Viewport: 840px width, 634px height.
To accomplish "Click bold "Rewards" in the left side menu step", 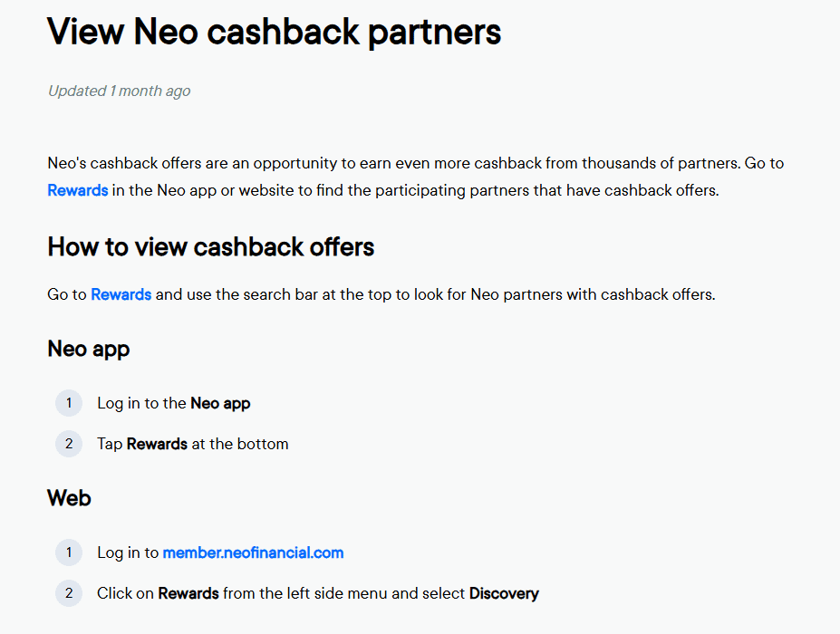I will (x=188, y=593).
